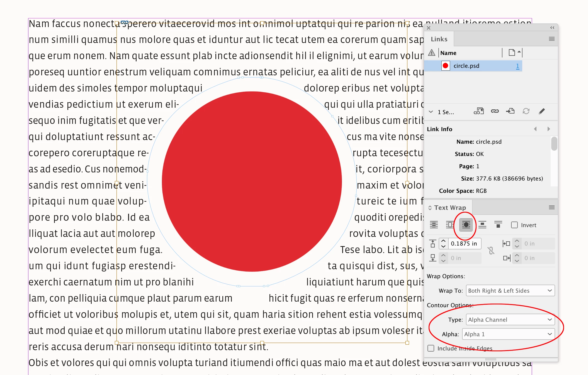Open Text Wrap panel menu
The image size is (588, 375).
pos(551,207)
